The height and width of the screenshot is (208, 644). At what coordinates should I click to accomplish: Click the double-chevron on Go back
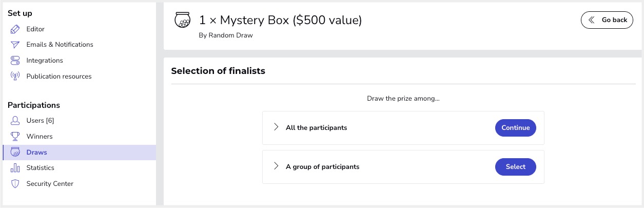tap(592, 20)
